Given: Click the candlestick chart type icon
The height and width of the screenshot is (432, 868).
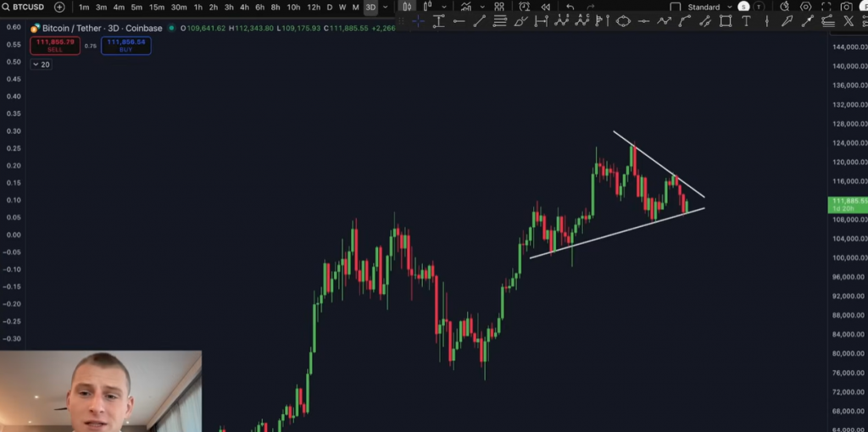Looking at the screenshot, I should (x=408, y=7).
